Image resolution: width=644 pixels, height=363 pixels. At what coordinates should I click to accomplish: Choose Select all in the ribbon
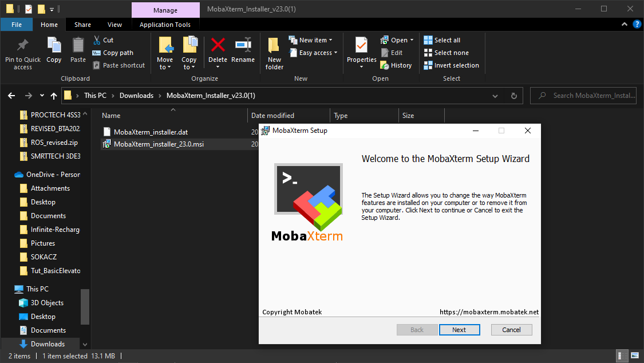point(442,40)
